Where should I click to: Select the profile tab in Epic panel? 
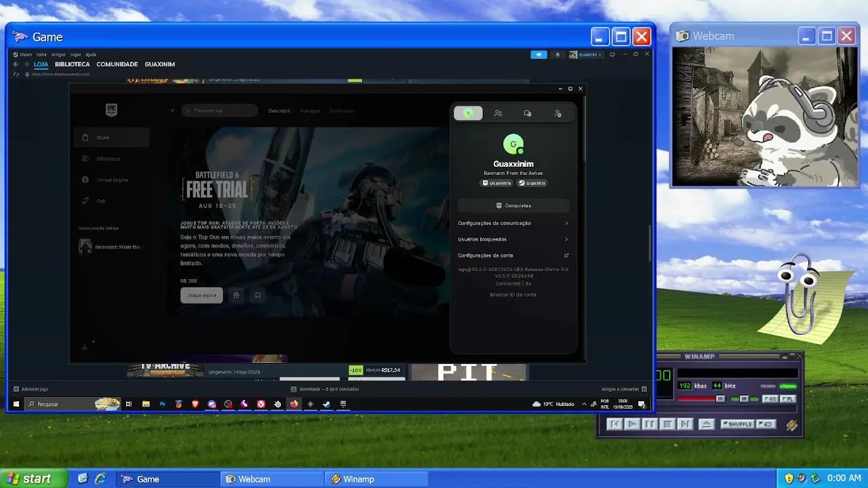469,113
